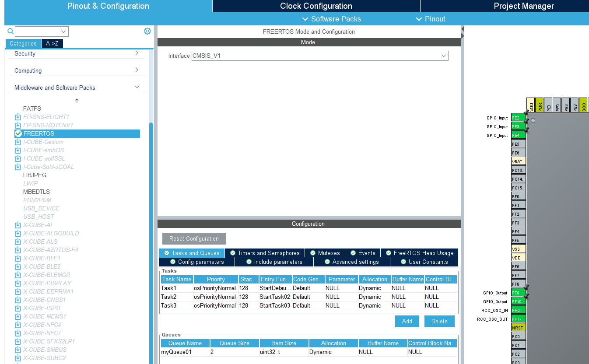Select FATFS middleware item

click(32, 108)
